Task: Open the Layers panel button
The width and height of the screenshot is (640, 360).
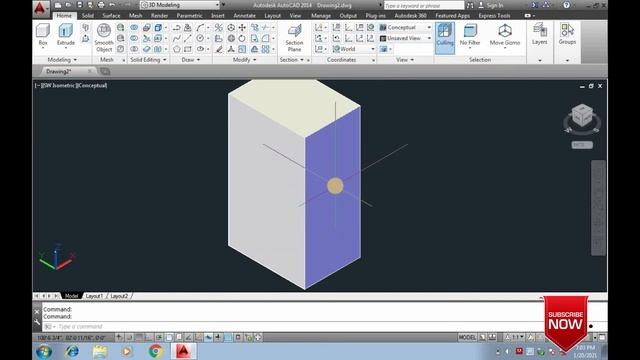Action: tap(539, 34)
